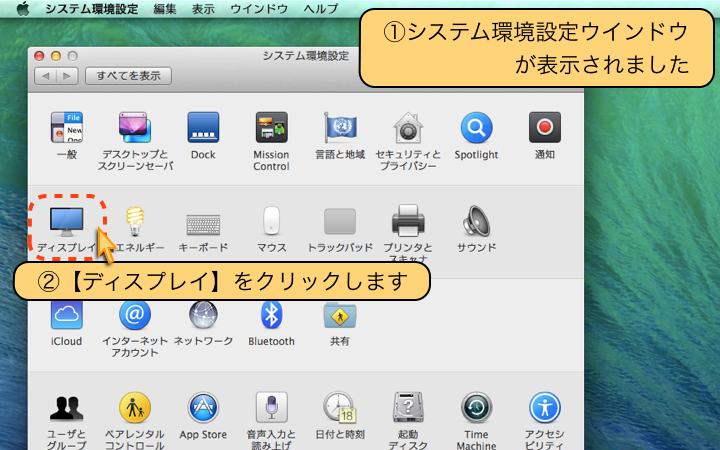Go back with the left arrow button

tap(45, 76)
